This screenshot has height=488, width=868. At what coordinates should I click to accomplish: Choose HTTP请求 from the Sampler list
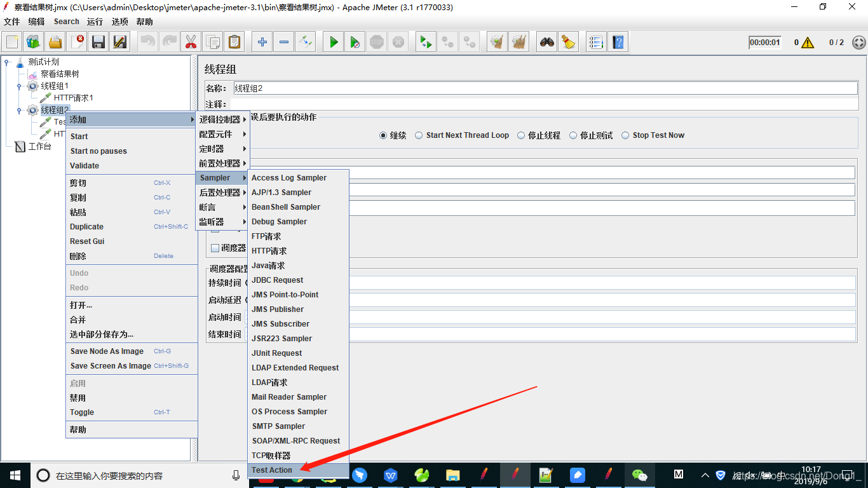point(298,251)
